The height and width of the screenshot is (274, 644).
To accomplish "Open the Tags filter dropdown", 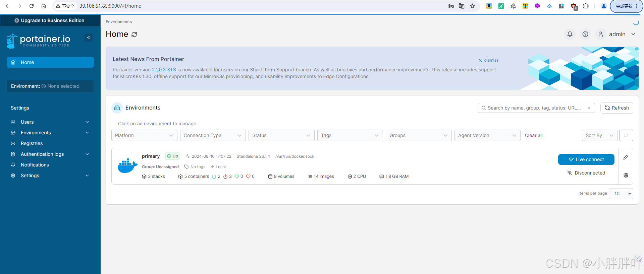I will (x=350, y=135).
